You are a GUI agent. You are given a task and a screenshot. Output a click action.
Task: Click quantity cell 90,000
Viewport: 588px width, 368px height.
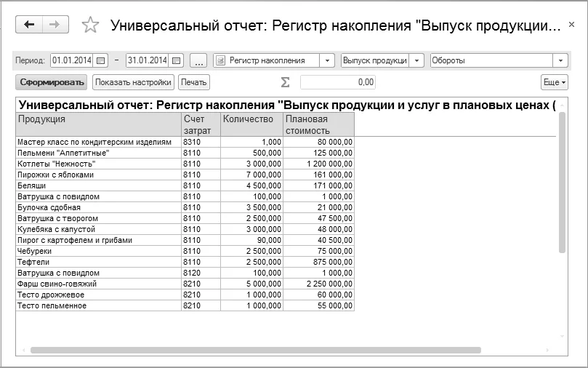click(251, 240)
